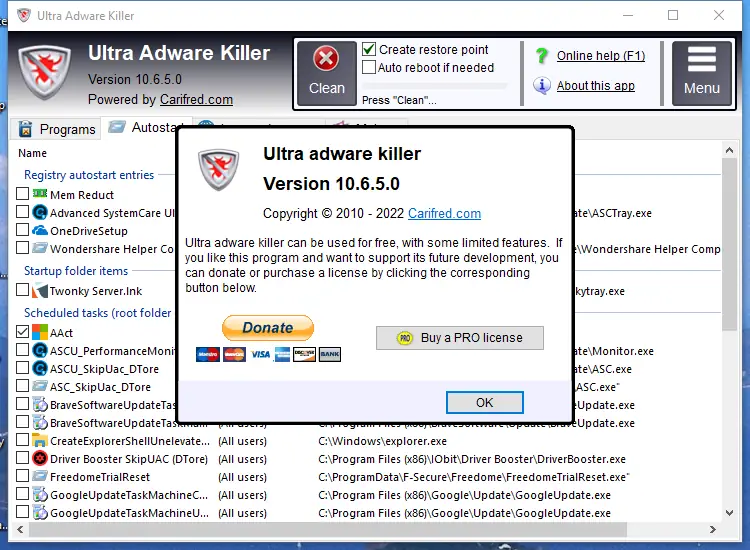Click blue info icon beside About
Screen dimensions: 750x550
pyautogui.click(x=541, y=86)
